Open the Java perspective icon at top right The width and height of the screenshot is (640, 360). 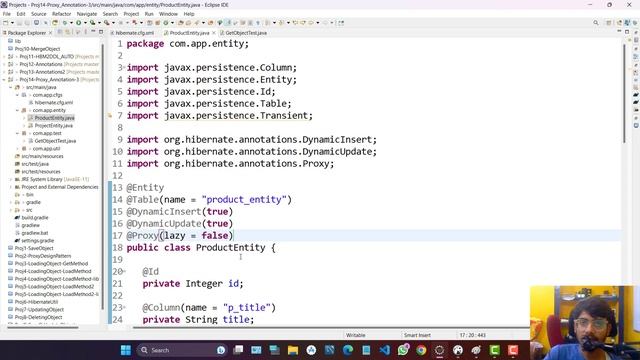627,23
